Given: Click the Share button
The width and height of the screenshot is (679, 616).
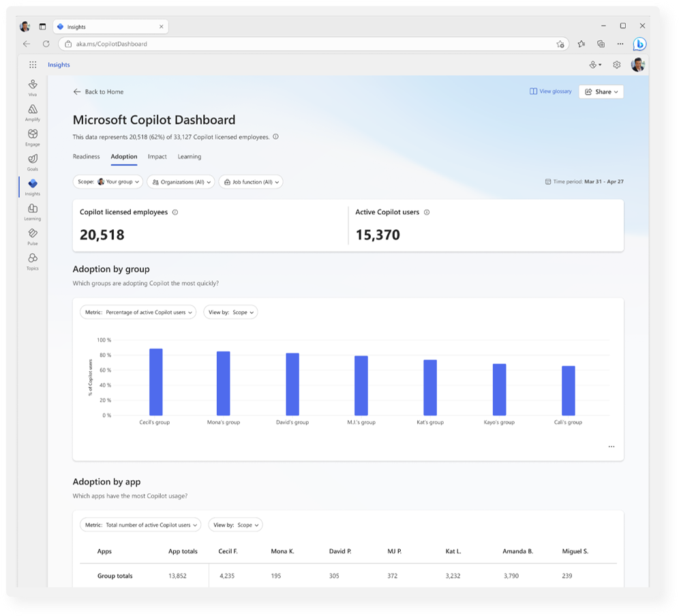Looking at the screenshot, I should [x=601, y=91].
